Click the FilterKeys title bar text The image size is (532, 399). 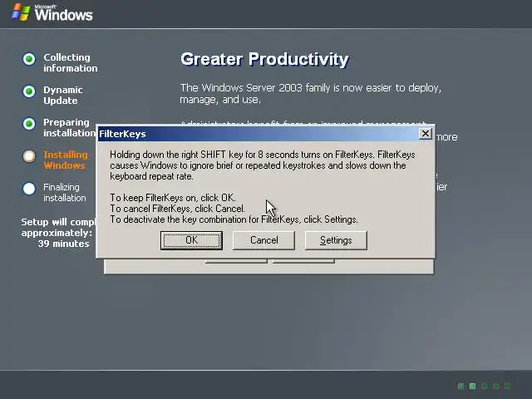pyautogui.click(x=122, y=134)
